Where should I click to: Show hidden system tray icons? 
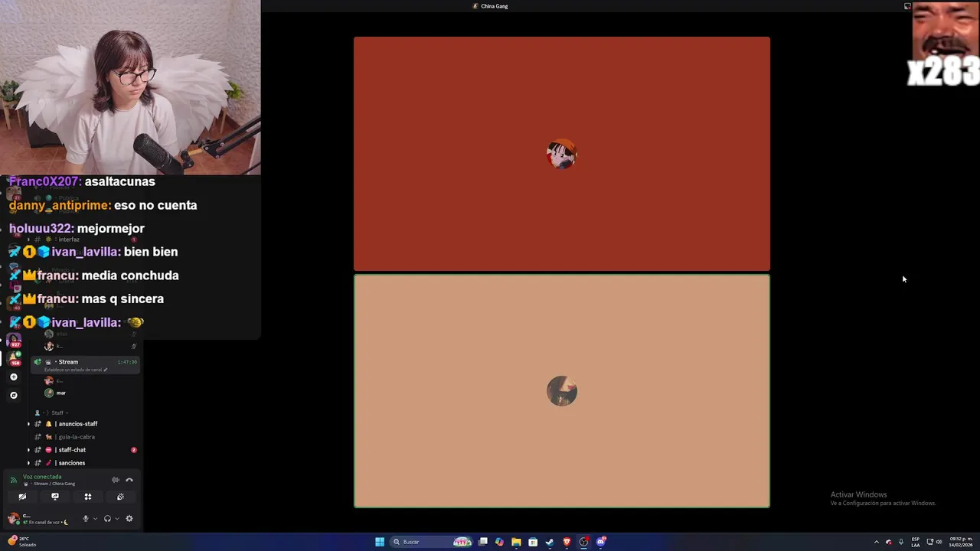click(x=877, y=542)
